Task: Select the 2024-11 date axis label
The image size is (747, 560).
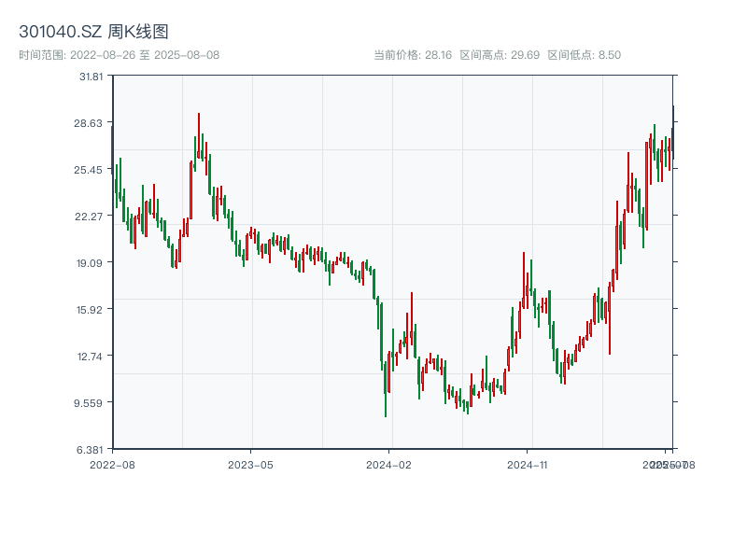Action: click(x=528, y=464)
